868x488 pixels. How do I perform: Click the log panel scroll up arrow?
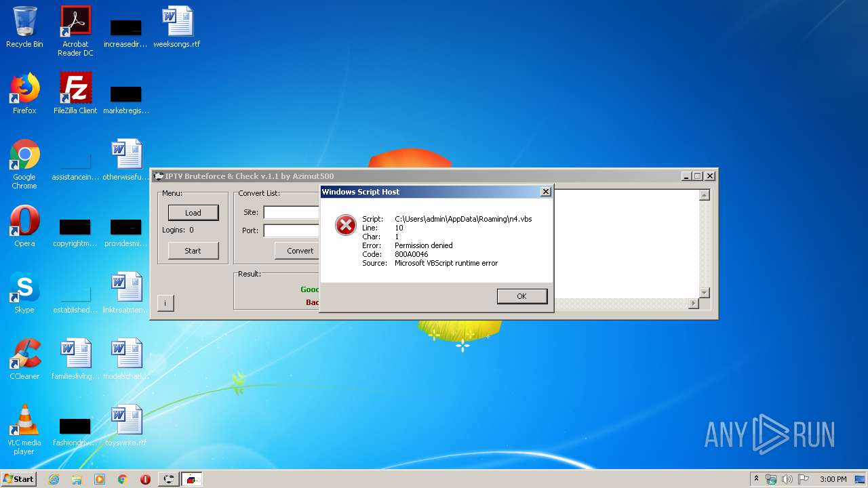704,195
